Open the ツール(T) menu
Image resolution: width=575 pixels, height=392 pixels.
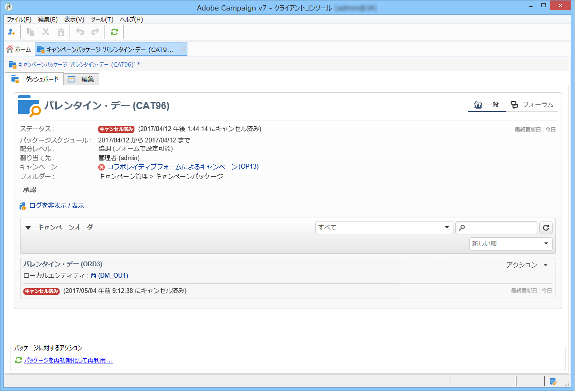click(102, 20)
